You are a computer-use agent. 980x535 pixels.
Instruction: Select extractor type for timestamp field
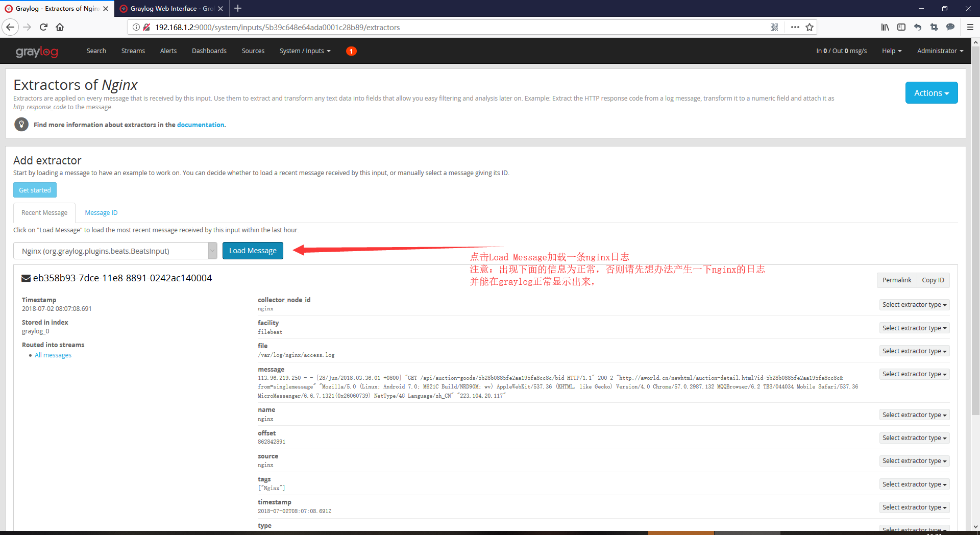[914, 507]
